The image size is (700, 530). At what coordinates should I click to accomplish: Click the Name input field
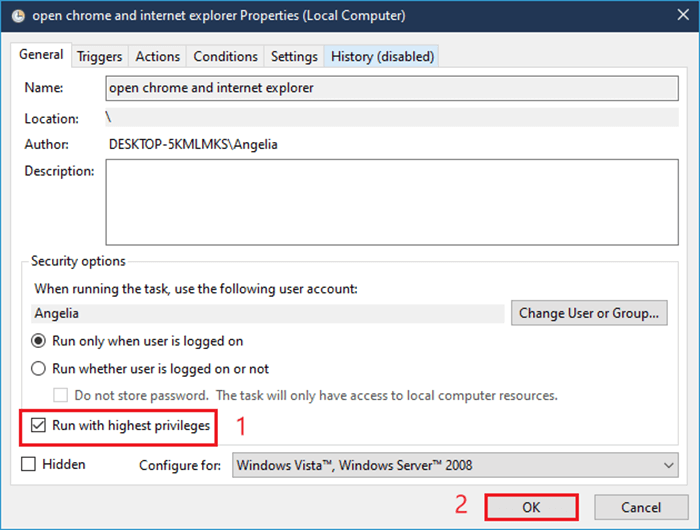(x=392, y=88)
